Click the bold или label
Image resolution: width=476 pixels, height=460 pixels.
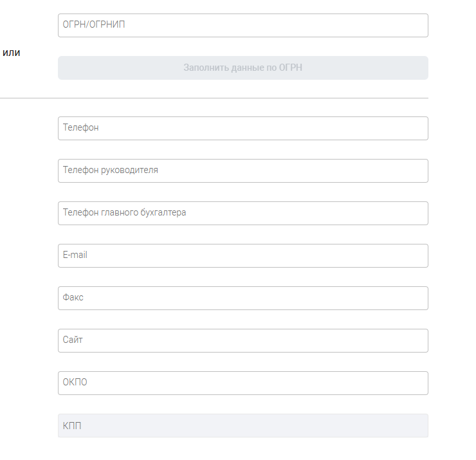click(12, 53)
